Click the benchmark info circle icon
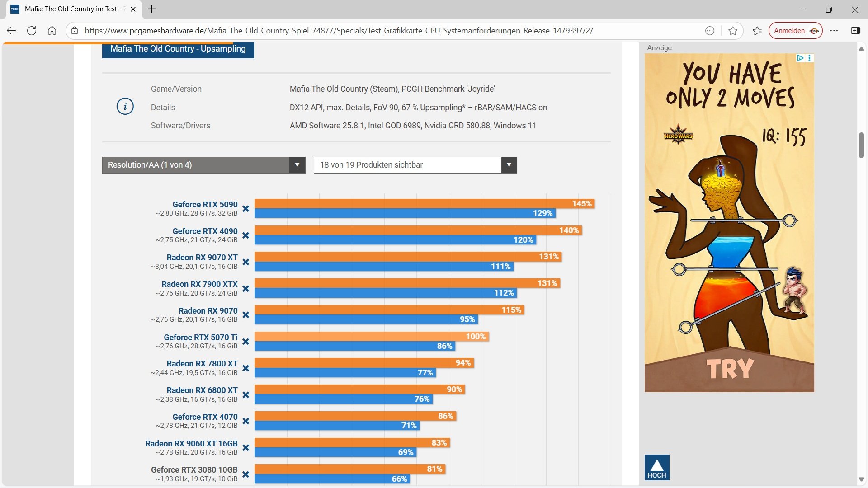This screenshot has width=868, height=488. point(125,107)
